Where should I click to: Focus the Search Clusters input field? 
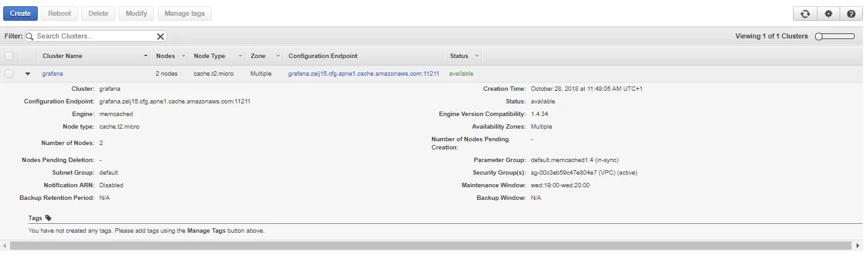[x=95, y=37]
